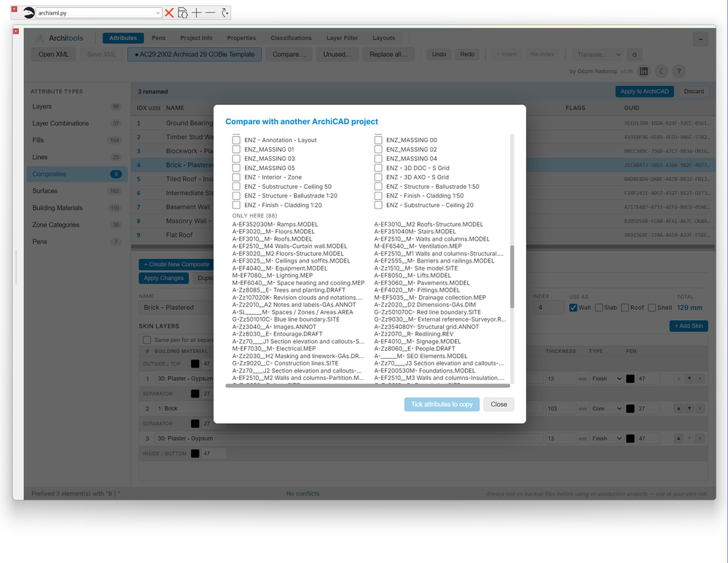Move the third skin row up

click(678, 438)
